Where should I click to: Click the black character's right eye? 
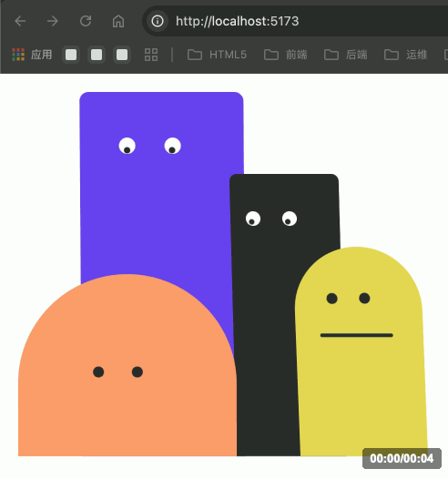point(290,219)
